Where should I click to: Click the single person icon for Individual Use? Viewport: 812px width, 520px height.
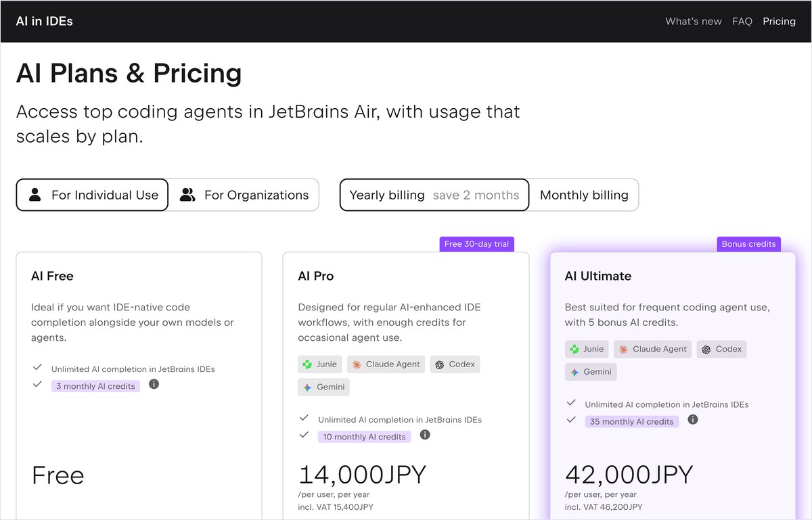pyautogui.click(x=35, y=195)
